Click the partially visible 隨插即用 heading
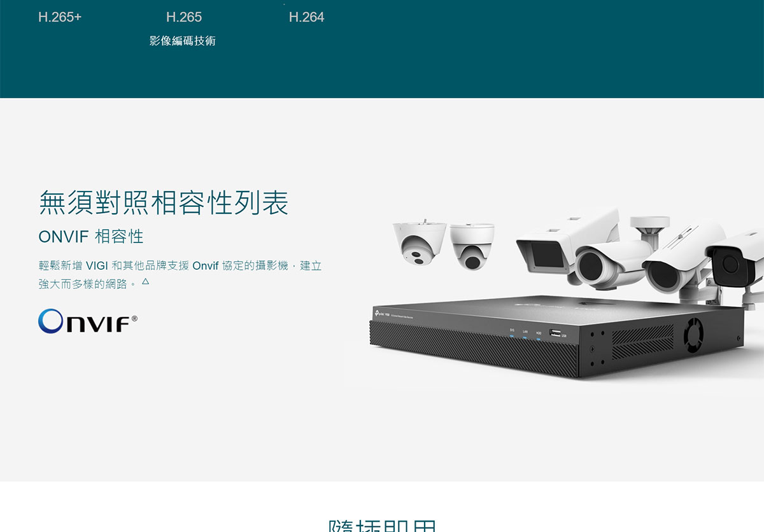The width and height of the screenshot is (764, 532). coord(382,526)
